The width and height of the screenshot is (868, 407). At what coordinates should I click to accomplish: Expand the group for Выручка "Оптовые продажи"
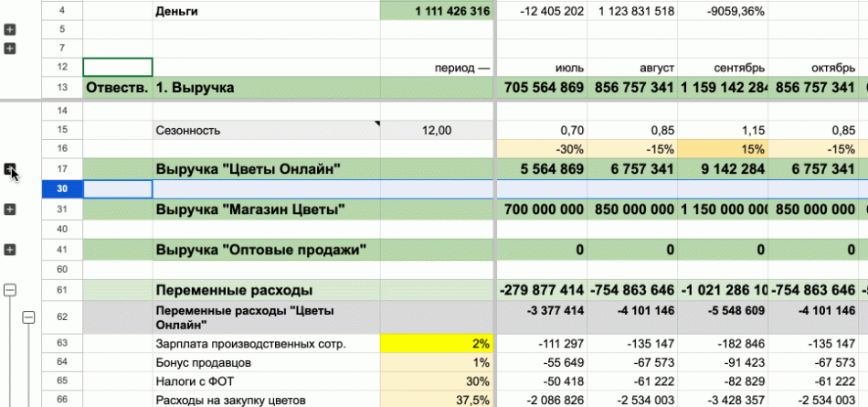coord(10,249)
